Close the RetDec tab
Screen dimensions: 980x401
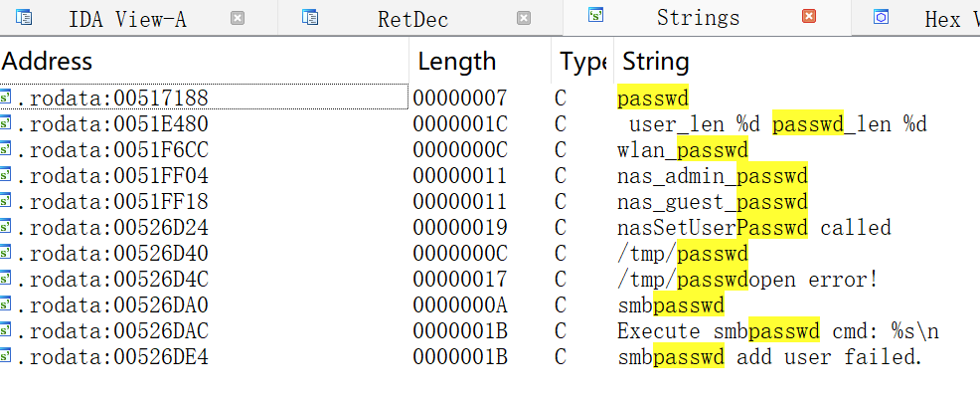(x=524, y=18)
